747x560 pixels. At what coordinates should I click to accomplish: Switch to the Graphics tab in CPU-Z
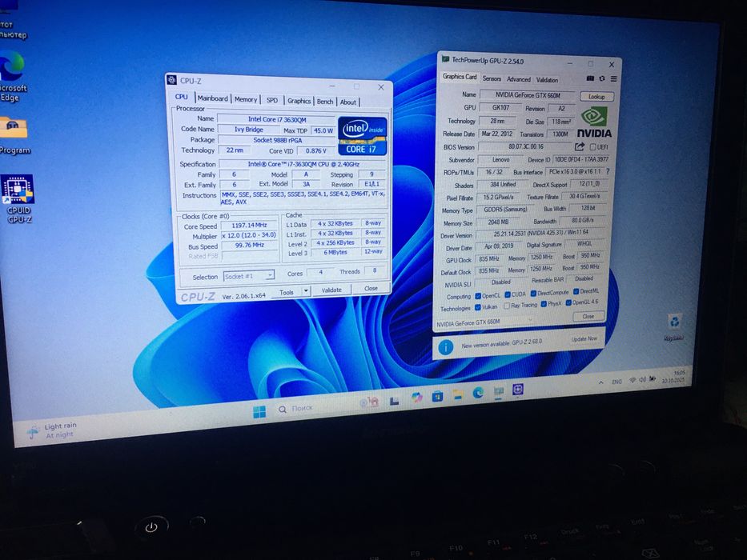pyautogui.click(x=299, y=101)
